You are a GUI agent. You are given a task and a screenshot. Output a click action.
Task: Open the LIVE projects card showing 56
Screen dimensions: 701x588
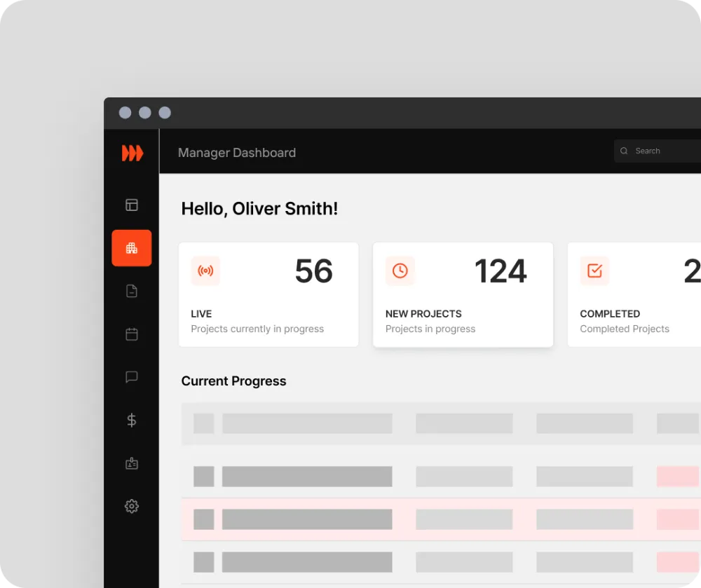point(268,294)
